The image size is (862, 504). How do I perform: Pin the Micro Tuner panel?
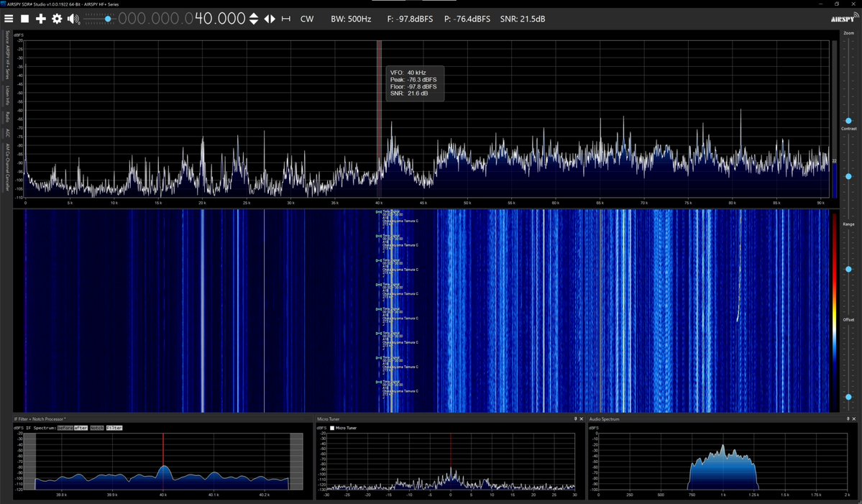tap(575, 418)
